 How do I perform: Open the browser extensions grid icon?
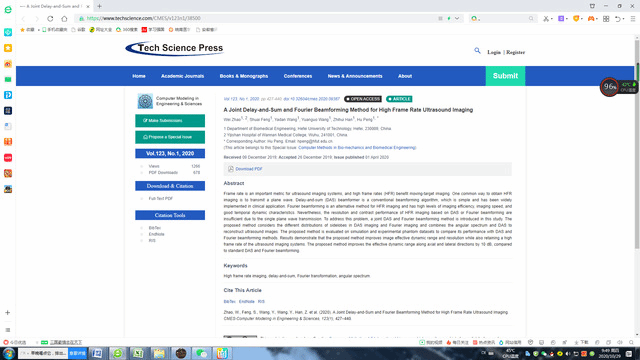pyautogui.click(x=606, y=18)
